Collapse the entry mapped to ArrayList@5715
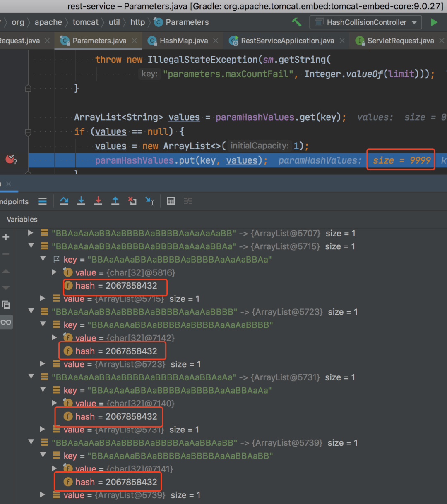The width and height of the screenshot is (447, 504). (31, 246)
